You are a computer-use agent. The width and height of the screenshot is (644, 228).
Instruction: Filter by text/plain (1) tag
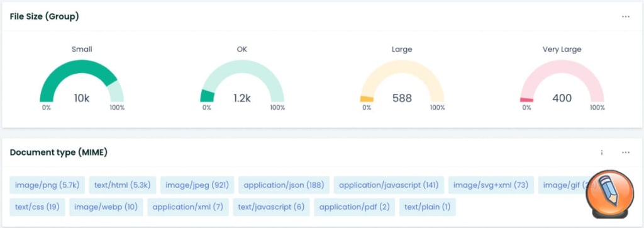pyautogui.click(x=428, y=207)
